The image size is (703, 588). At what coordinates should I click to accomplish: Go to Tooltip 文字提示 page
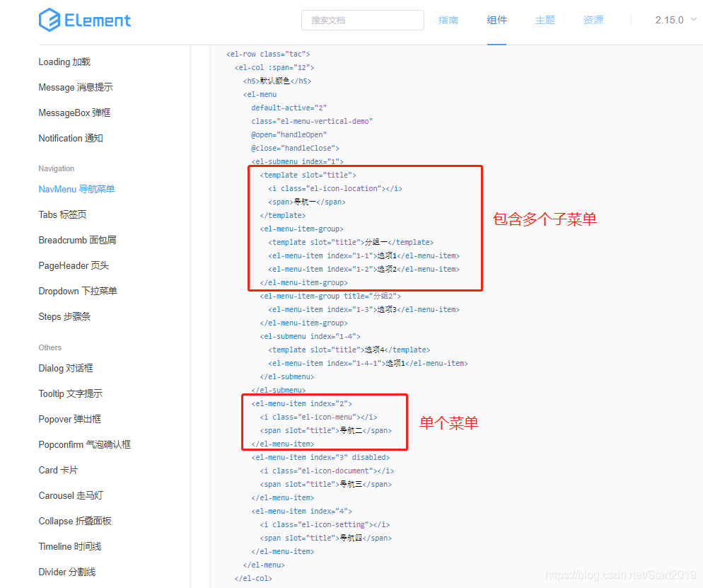(71, 394)
